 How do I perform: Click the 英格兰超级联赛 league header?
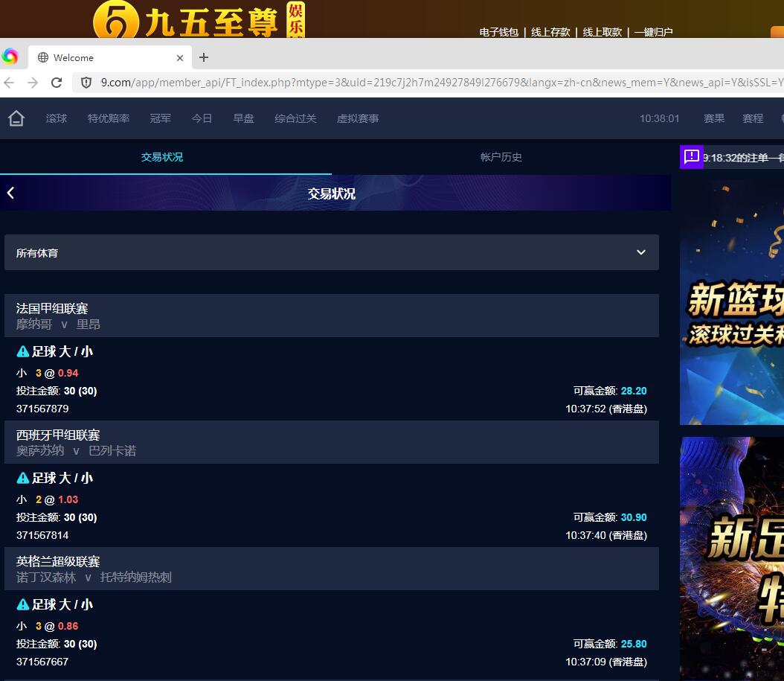[58, 561]
